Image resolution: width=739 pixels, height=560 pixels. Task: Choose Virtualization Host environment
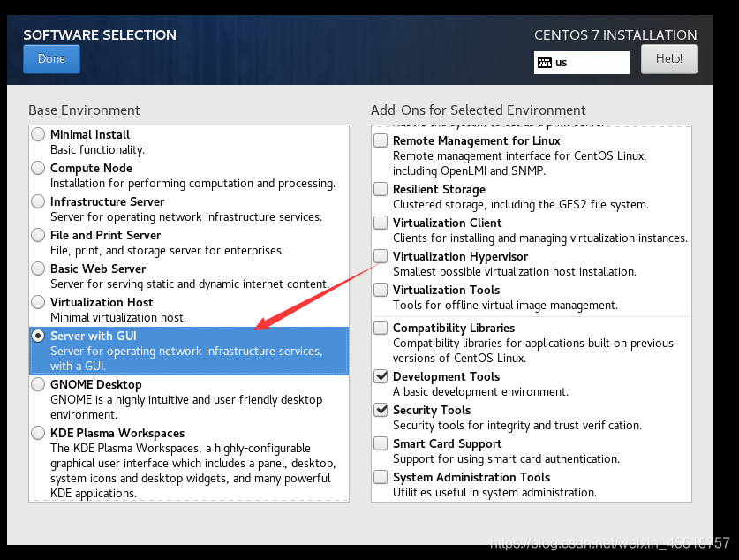(x=38, y=302)
